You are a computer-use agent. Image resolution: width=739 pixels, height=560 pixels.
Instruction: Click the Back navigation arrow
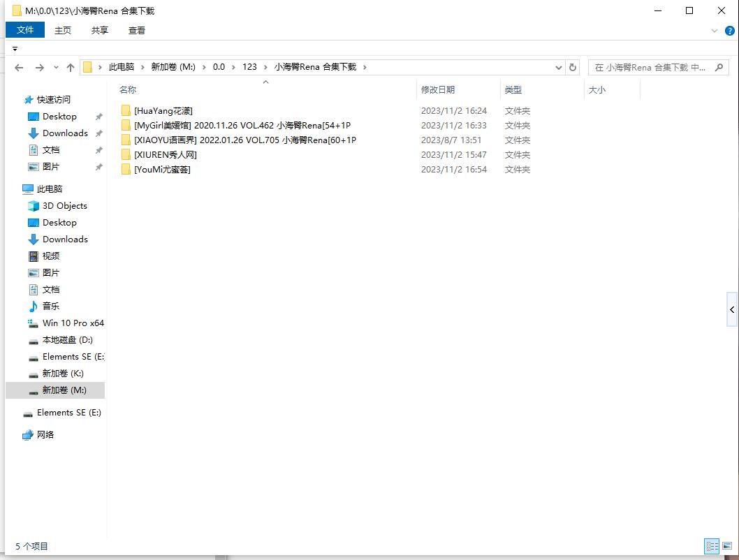click(x=19, y=68)
